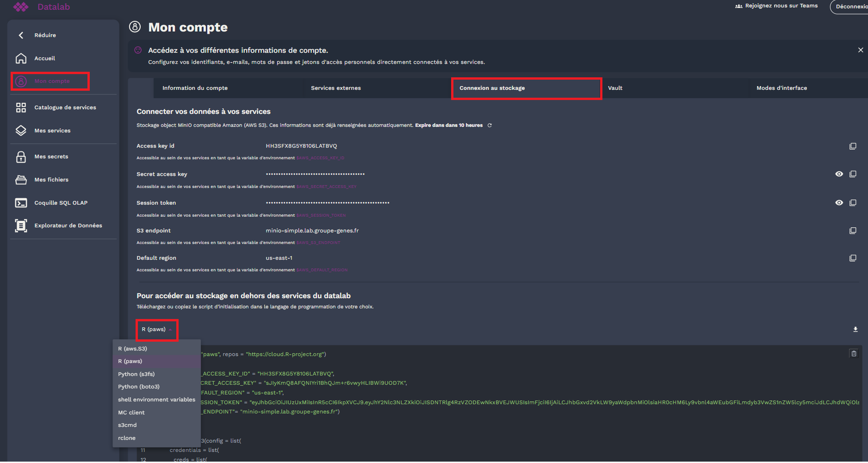Select Python (boto3) from the script list
The image size is (868, 463).
click(x=139, y=387)
